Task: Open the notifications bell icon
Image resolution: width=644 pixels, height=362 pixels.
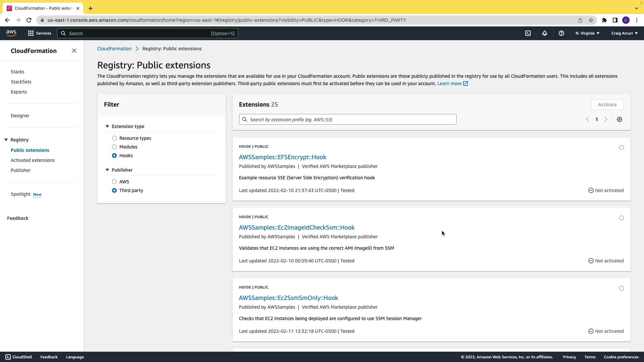Action: coord(544,33)
